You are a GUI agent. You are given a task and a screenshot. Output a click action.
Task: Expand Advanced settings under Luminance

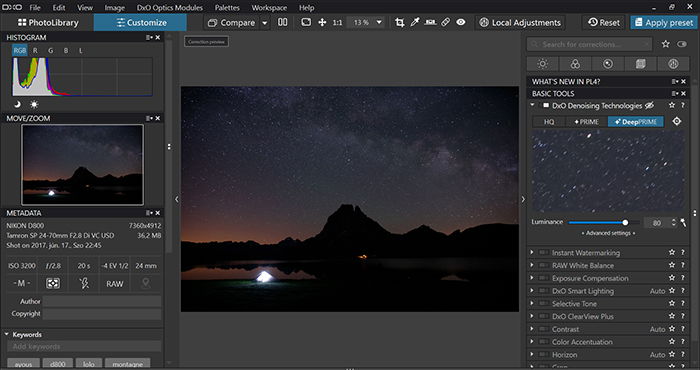click(x=608, y=233)
